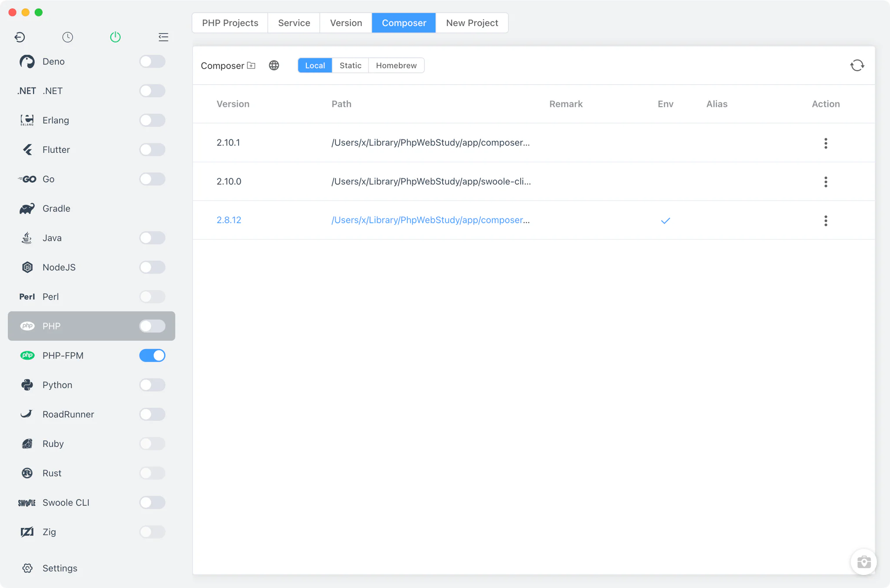This screenshot has width=890, height=588.
Task: Toggle the Deno service switch
Action: 152,62
